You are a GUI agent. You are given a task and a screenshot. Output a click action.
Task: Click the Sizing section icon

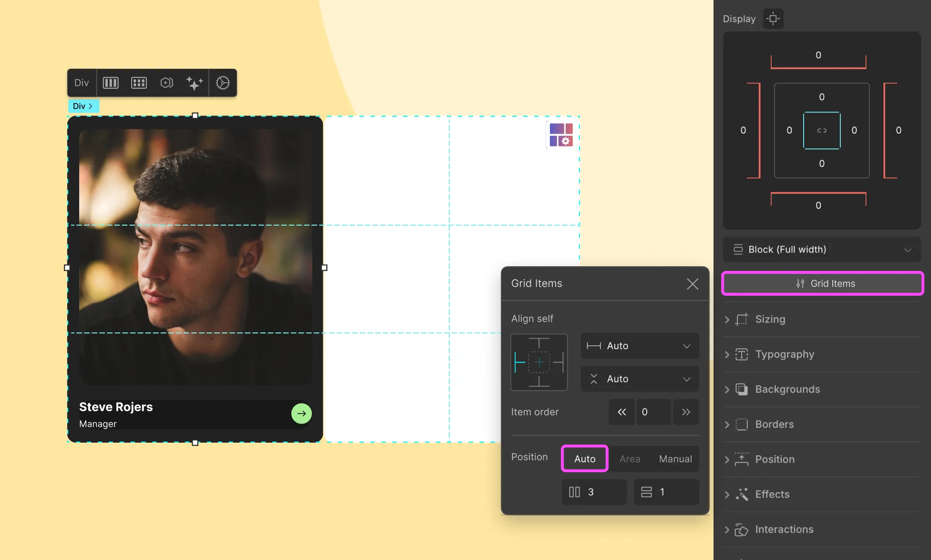point(742,319)
